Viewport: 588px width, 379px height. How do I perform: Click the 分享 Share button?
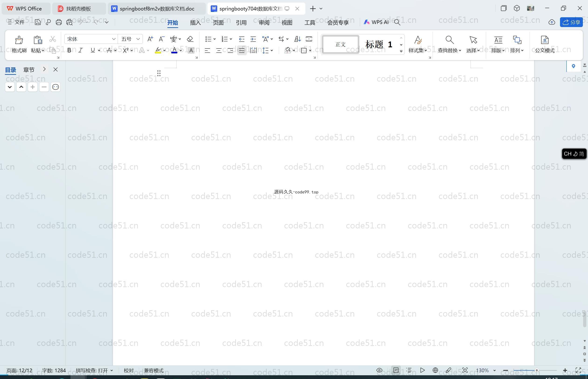point(571,22)
